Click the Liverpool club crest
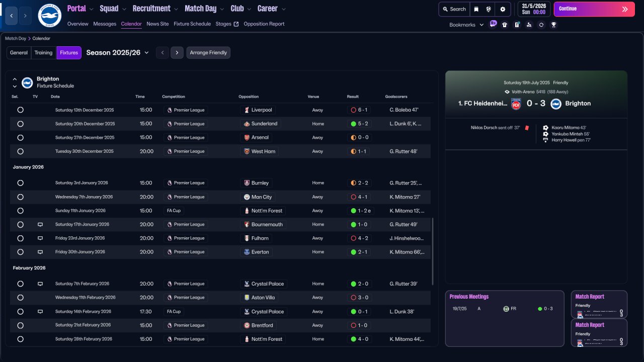This screenshot has height=362, width=644. point(247,110)
